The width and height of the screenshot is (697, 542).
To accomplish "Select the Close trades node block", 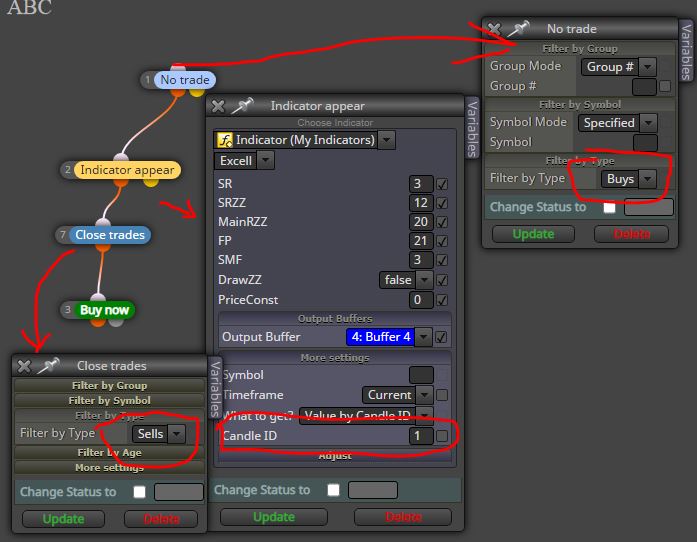I will [x=110, y=235].
